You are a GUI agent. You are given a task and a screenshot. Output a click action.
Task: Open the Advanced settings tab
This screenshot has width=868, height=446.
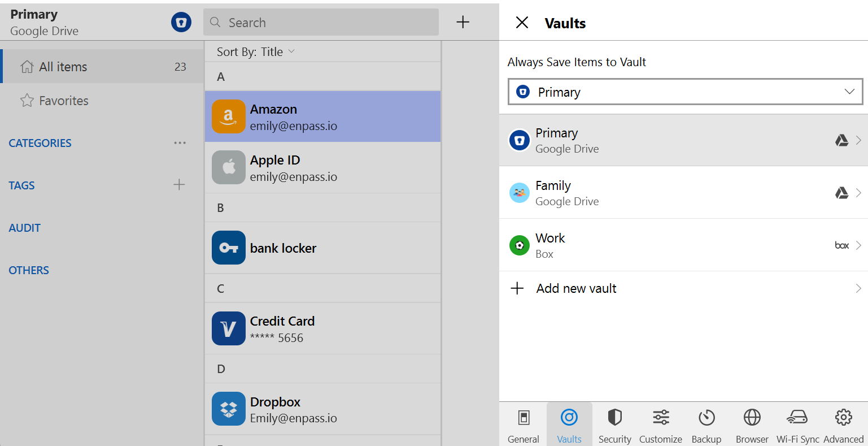tap(844, 424)
